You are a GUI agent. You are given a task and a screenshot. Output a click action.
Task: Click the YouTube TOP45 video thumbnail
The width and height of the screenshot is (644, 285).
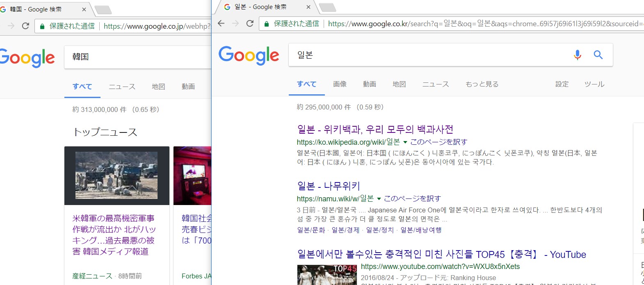[327, 275]
